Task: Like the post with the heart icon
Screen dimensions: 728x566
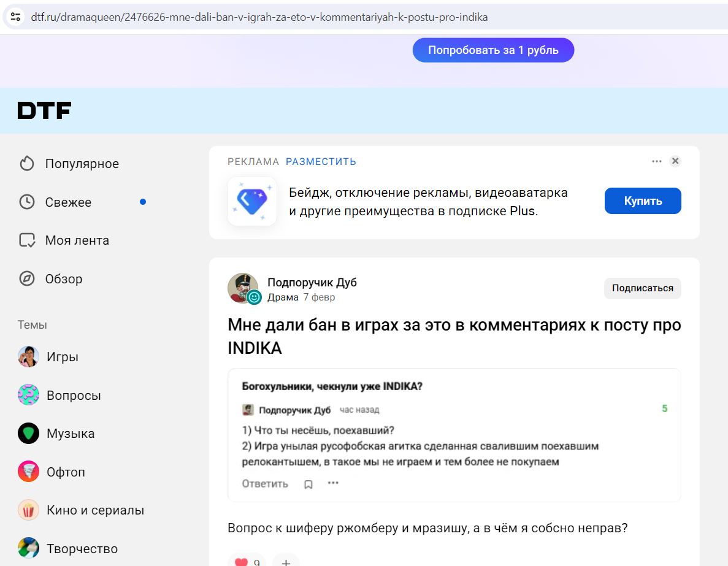Action: point(242,562)
